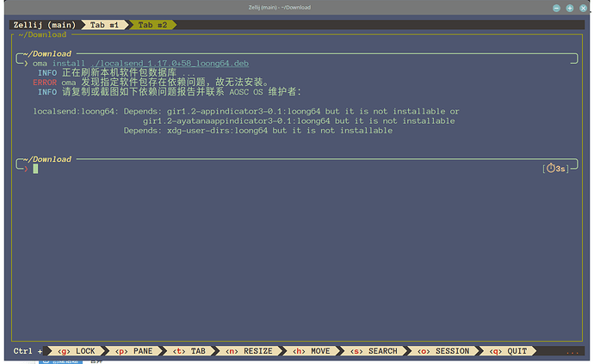Click the MOVE mode hint
This screenshot has height=364, width=594.
tap(312, 351)
